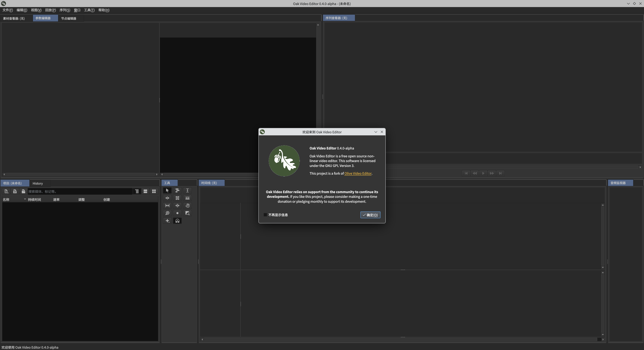Sort by the 调整 column header
Image resolution: width=644 pixels, height=350 pixels.
click(90, 200)
